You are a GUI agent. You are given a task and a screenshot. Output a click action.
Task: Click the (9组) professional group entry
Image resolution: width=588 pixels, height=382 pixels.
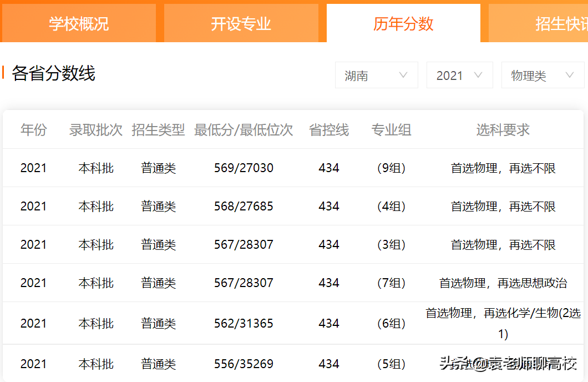[391, 168]
